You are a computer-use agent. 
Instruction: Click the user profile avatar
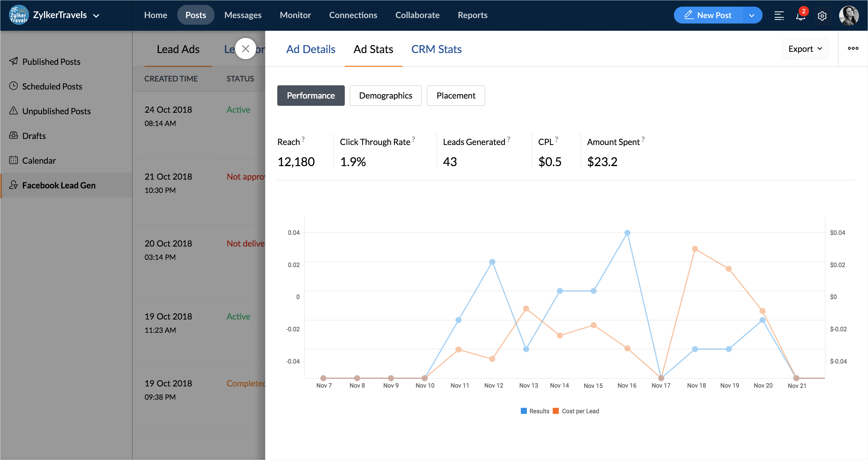tap(848, 15)
